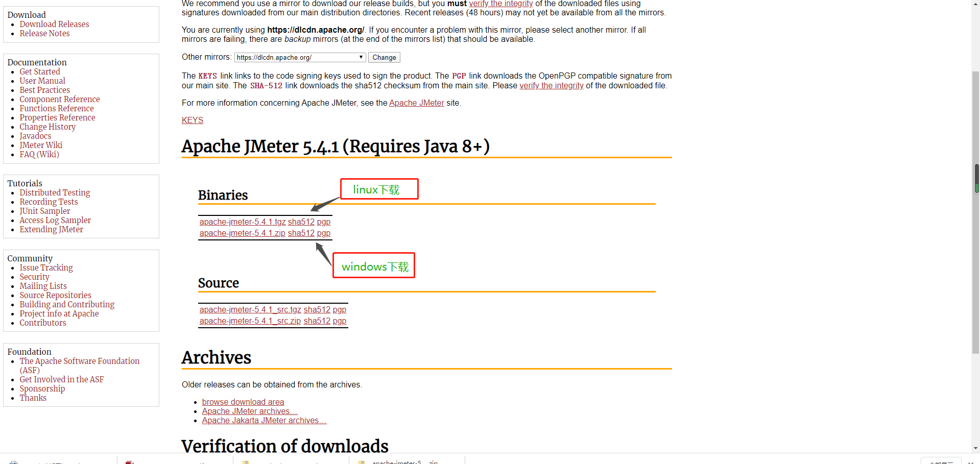
Task: Open Apache Jakarta JMeter archives link
Action: (264, 420)
